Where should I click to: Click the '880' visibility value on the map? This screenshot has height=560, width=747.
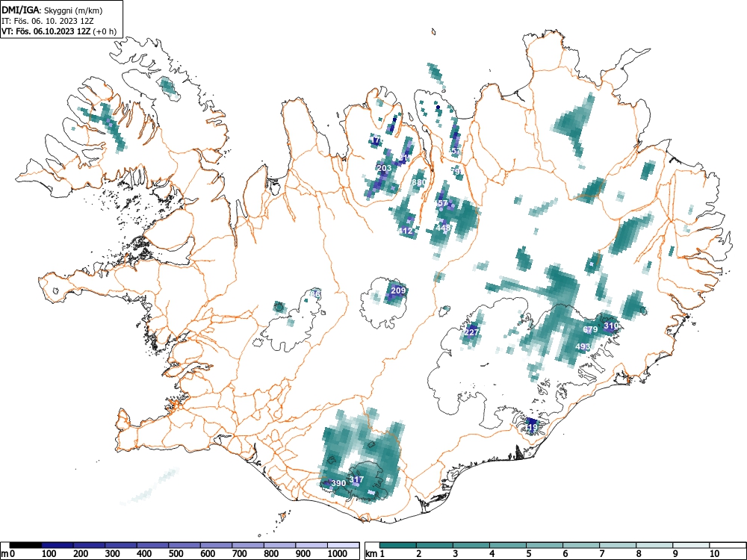pos(419,182)
